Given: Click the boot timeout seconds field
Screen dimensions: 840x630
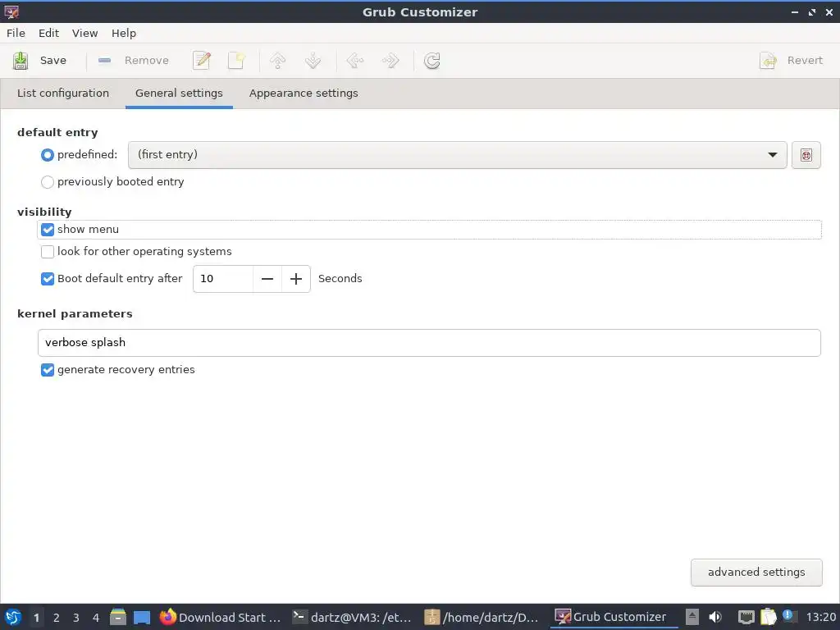Looking at the screenshot, I should pos(223,279).
